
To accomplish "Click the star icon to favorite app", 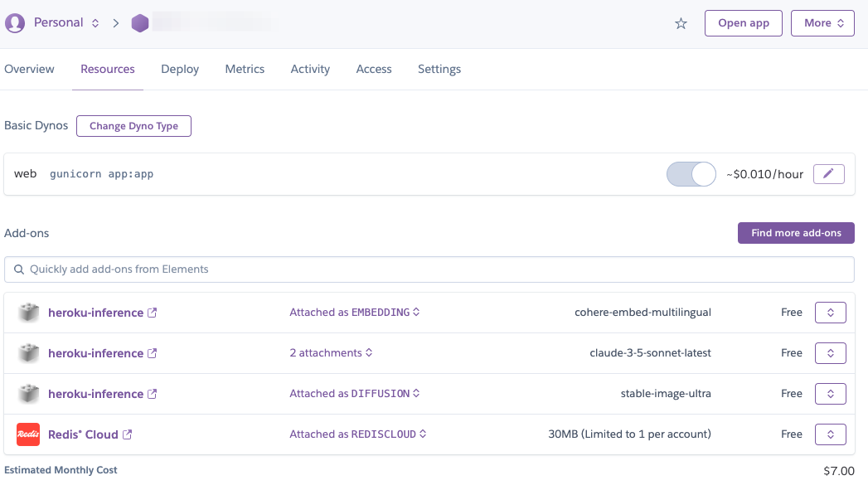I will point(681,23).
